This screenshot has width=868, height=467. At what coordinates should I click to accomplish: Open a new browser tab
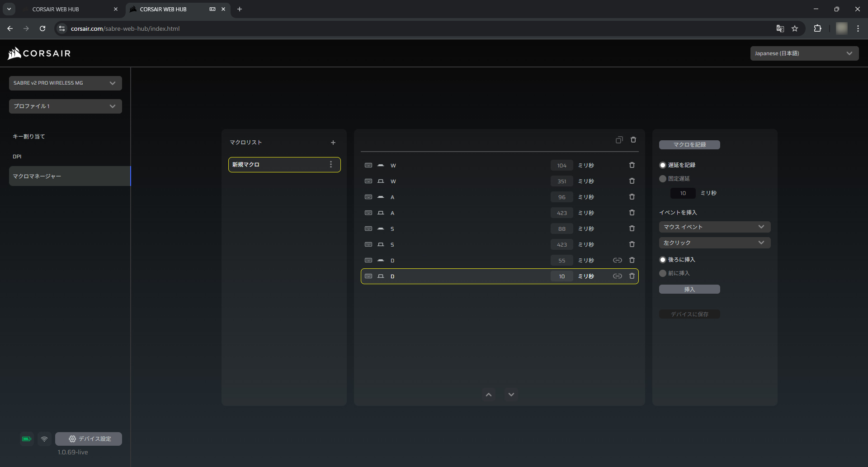240,9
